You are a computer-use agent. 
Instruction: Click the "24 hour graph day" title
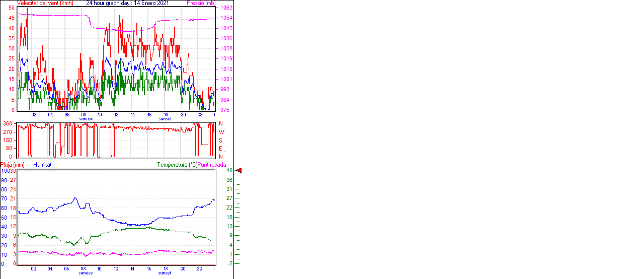(109, 3)
